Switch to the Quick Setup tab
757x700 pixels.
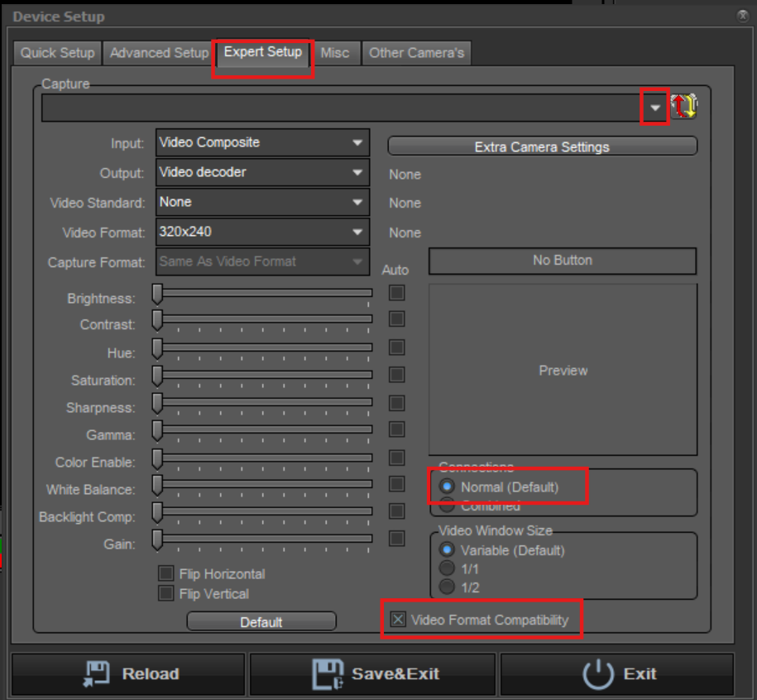tap(56, 52)
